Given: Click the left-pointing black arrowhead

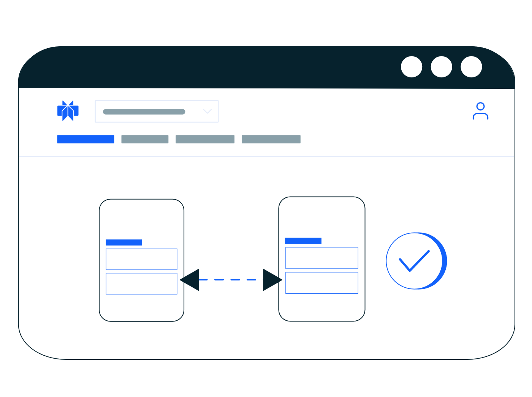Looking at the screenshot, I should pos(190,280).
